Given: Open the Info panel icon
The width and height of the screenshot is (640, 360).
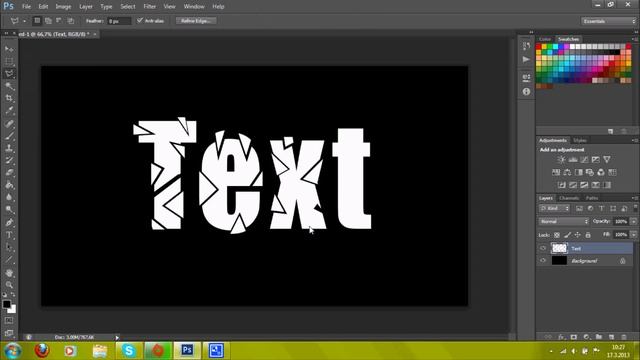Looking at the screenshot, I should pos(526,91).
